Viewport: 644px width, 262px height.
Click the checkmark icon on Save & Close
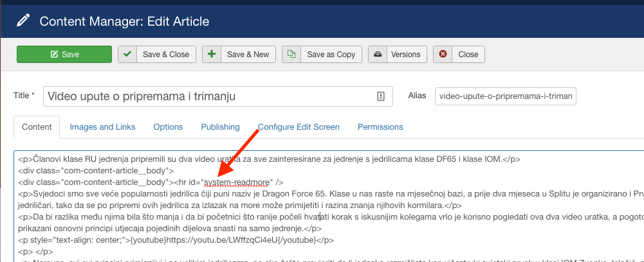(128, 54)
